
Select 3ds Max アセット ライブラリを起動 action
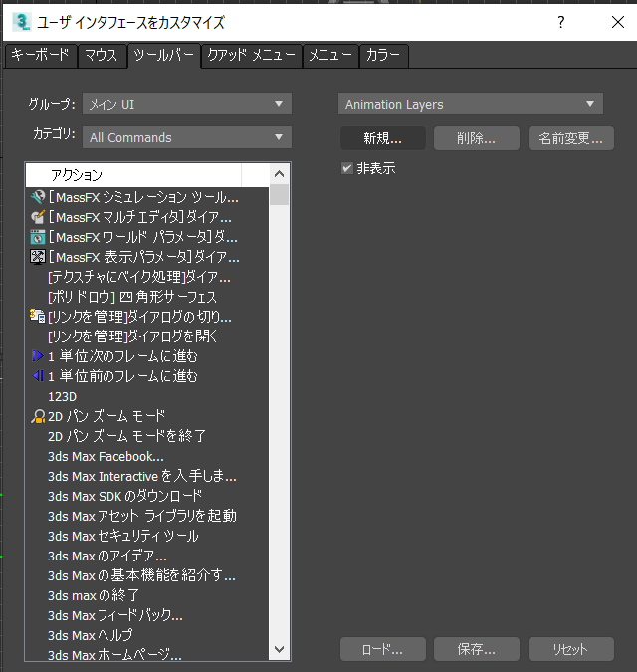click(142, 516)
